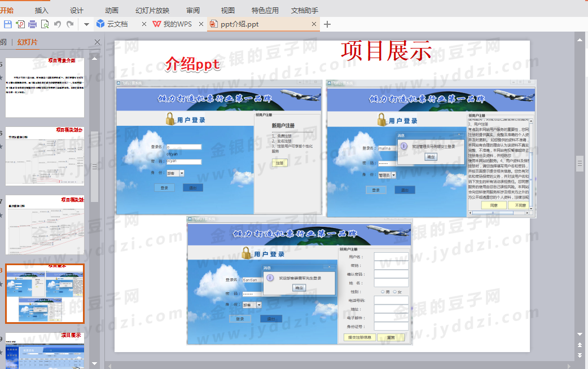Select slide 9 thumbnail 项目展示
Image resolution: width=588 pixels, height=369 pixels.
[45, 350]
